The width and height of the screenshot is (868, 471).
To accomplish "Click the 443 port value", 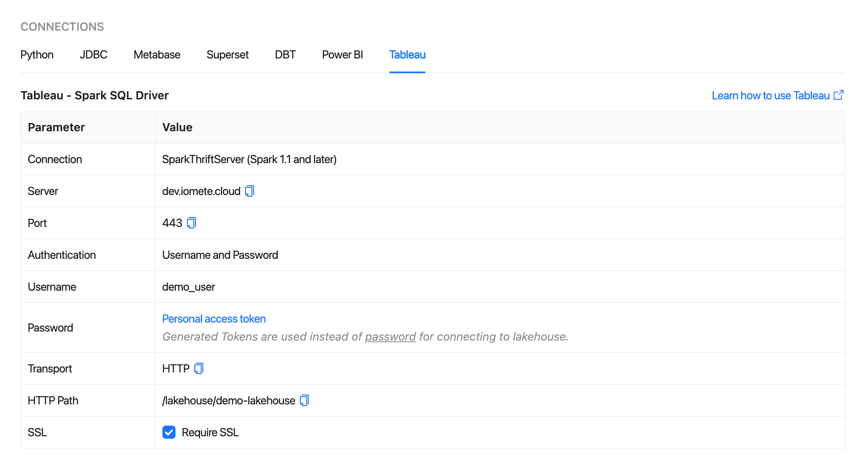I will click(172, 223).
